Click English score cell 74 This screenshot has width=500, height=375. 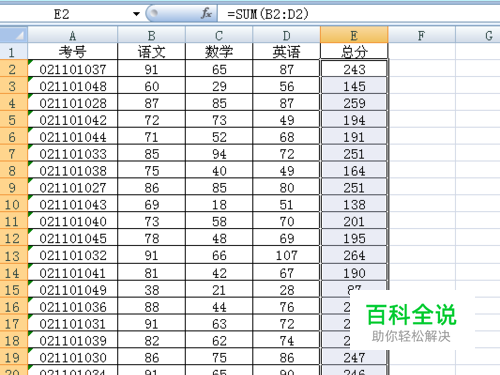pos(287,340)
